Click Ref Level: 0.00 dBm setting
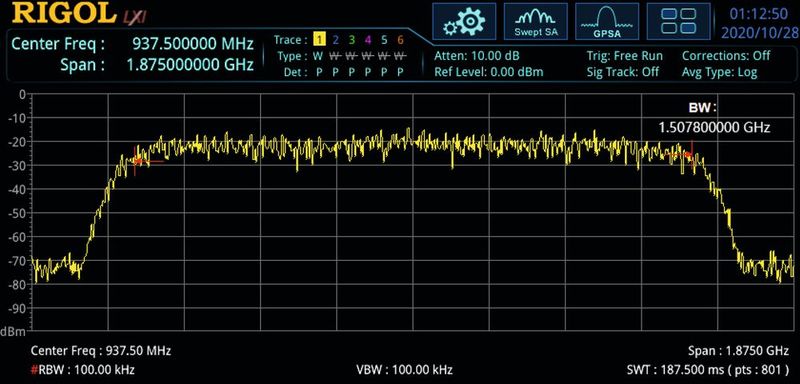This screenshot has height=384, width=800. pos(489,72)
